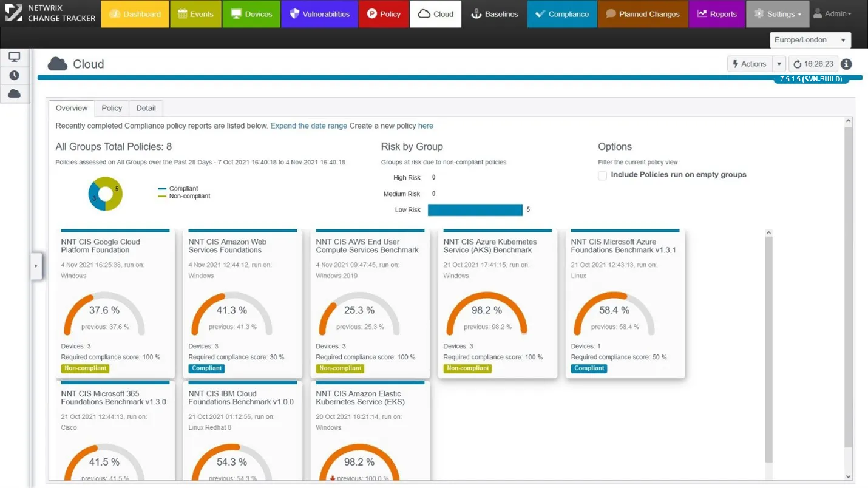Screen dimensions: 868x488
Task: Switch to the Policy tab
Action: [112, 108]
